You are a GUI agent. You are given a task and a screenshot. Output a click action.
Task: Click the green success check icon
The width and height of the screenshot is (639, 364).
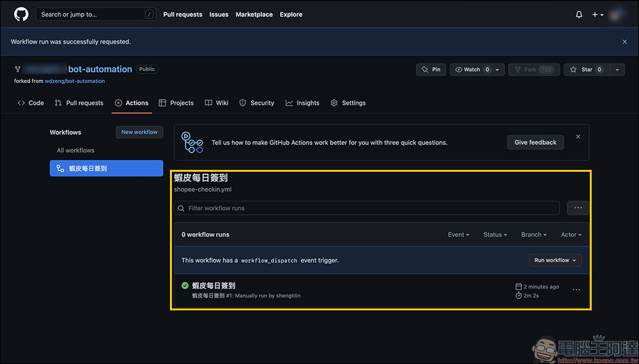coord(185,286)
